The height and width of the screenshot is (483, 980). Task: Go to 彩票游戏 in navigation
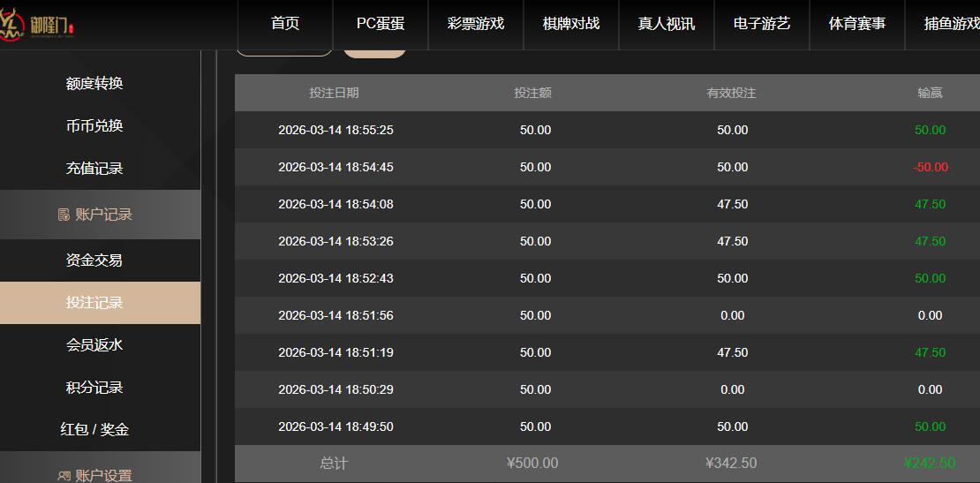coord(476,24)
